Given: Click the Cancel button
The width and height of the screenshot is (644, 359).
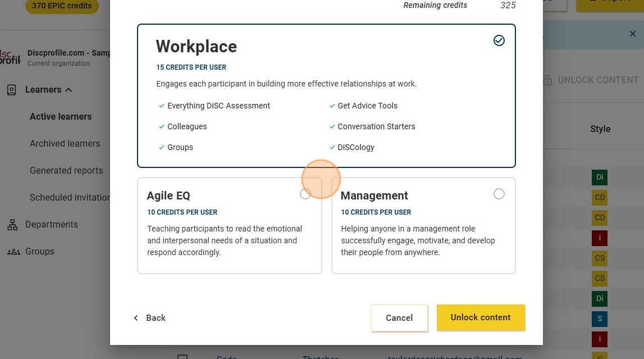Looking at the screenshot, I should [399, 318].
